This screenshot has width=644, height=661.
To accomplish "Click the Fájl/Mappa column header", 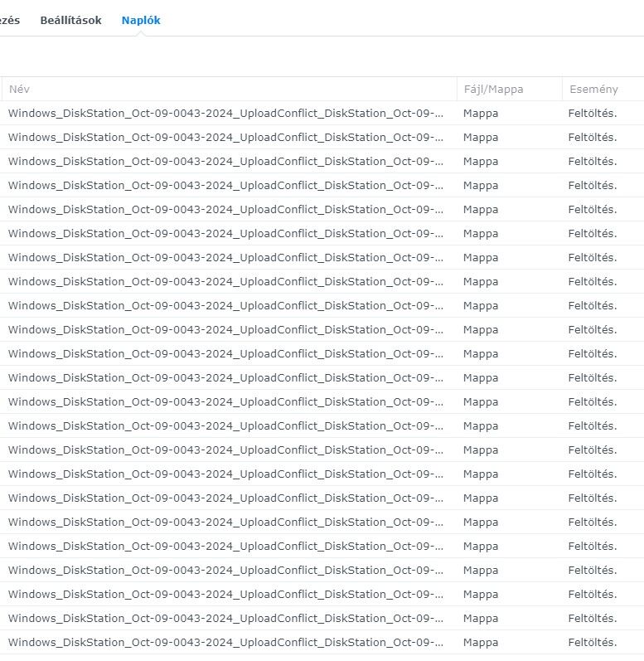I will (x=510, y=89).
